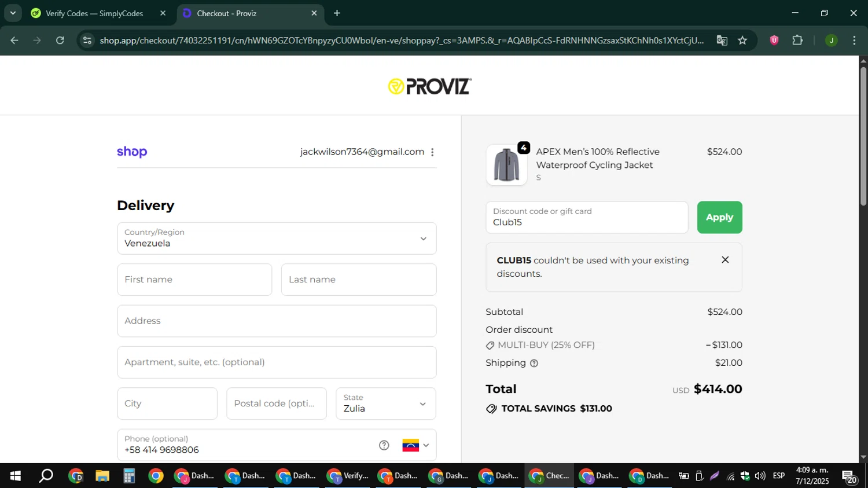Open Windows taskbar search

(46, 476)
